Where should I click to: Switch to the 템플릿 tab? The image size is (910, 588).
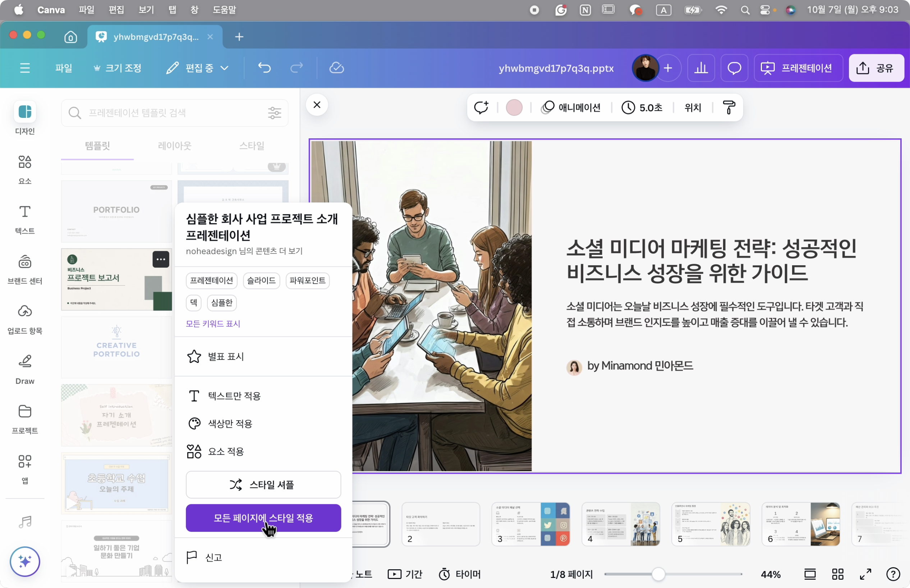pos(97,146)
